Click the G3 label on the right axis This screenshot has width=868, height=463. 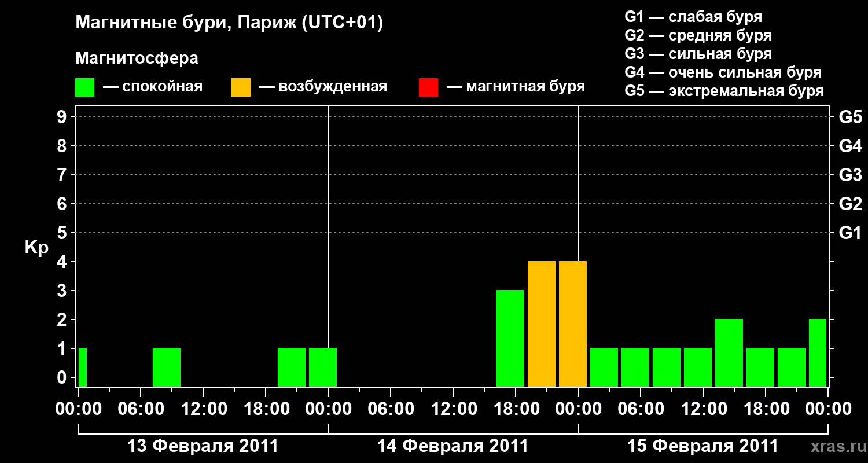click(x=850, y=175)
